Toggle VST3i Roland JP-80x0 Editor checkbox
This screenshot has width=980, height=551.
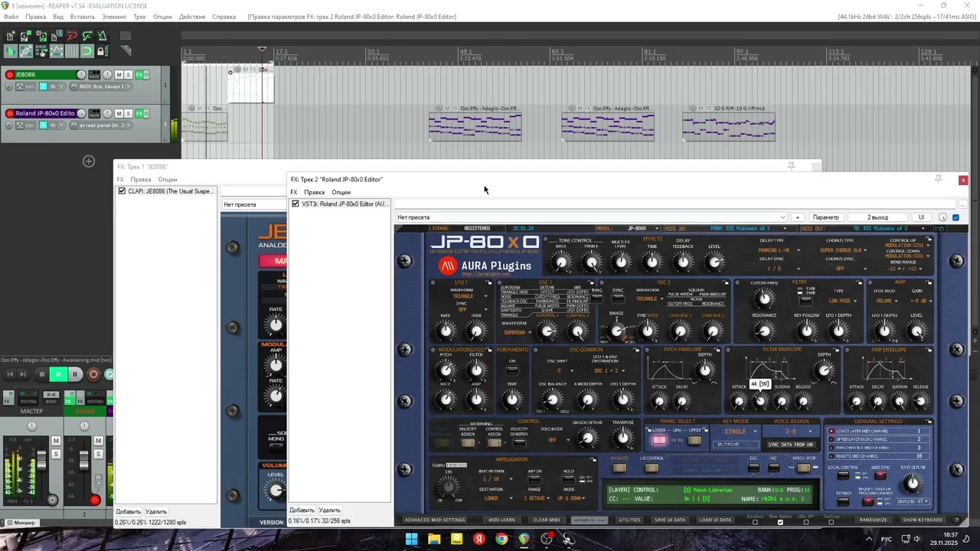(x=296, y=204)
